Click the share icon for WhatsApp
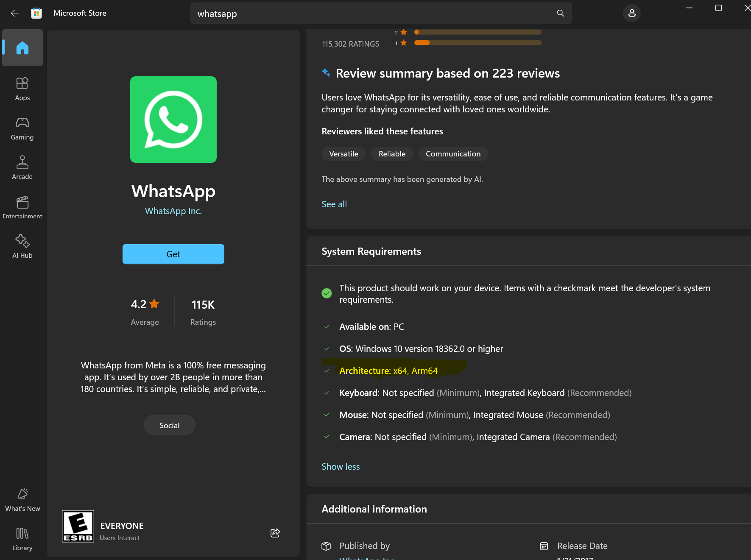751x560 pixels. click(275, 533)
